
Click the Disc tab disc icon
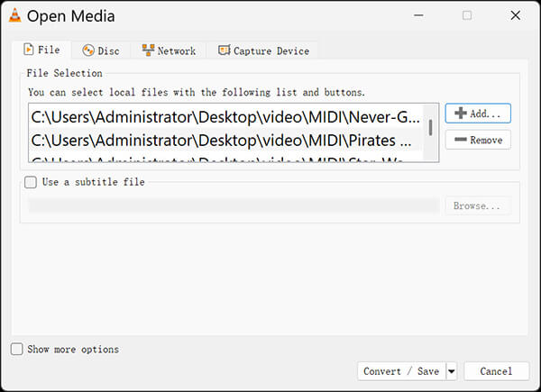click(x=88, y=50)
